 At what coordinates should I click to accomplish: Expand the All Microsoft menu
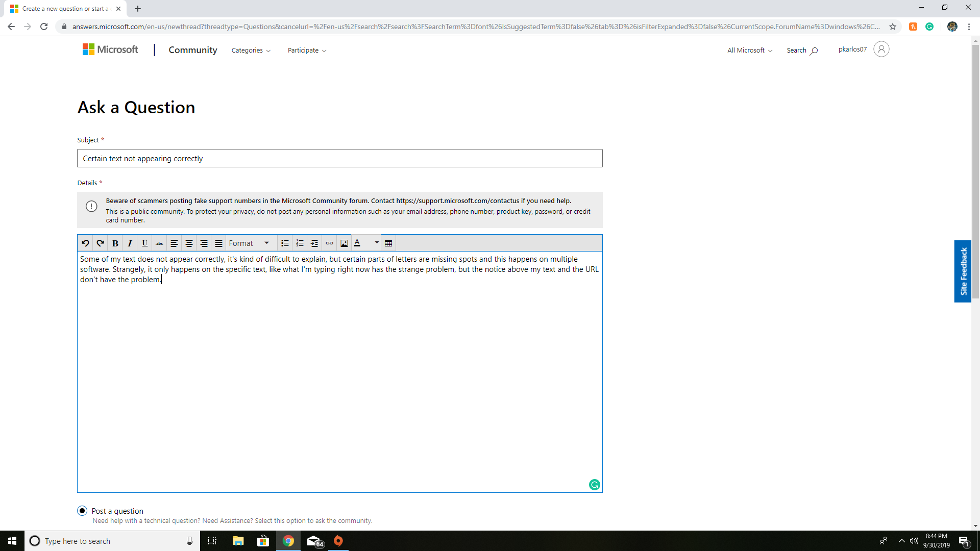[x=749, y=51]
